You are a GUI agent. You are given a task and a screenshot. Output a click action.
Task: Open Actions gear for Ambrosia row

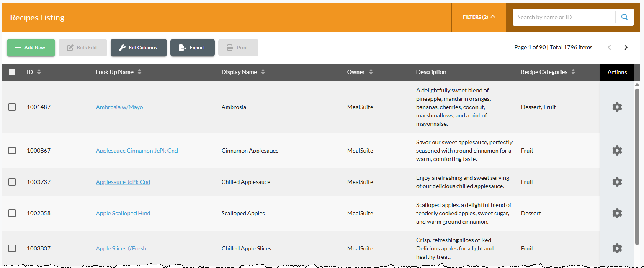coord(617,107)
